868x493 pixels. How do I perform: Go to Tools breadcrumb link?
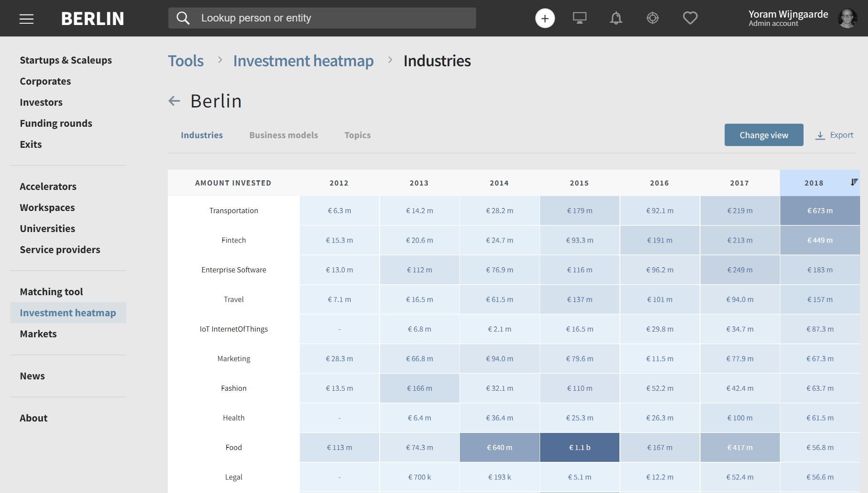[x=186, y=61]
